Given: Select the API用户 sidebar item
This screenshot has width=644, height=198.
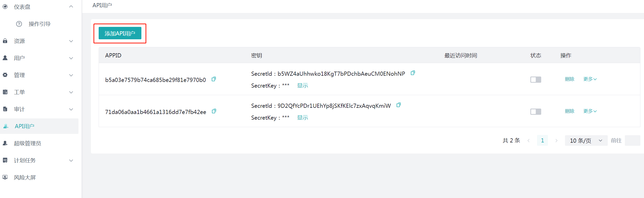Looking at the screenshot, I should coord(25,126).
